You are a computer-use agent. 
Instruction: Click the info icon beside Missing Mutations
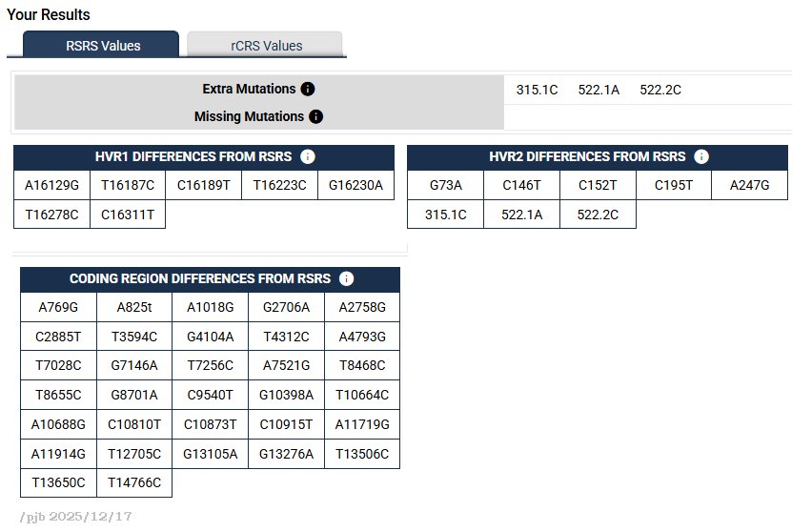(x=315, y=116)
